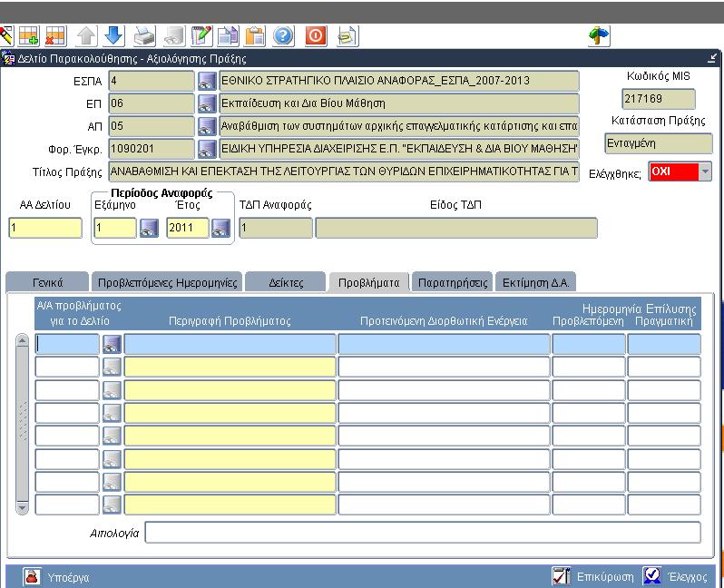Open help with the question mark icon

[283, 36]
